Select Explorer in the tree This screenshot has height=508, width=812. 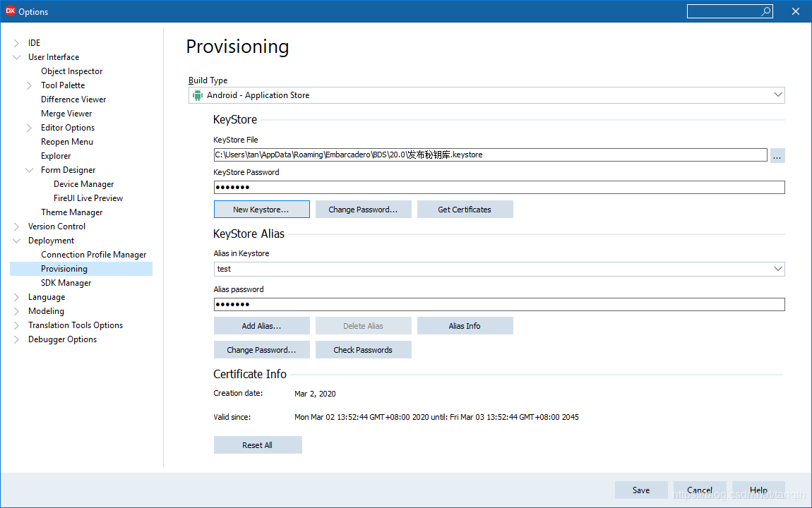(55, 156)
